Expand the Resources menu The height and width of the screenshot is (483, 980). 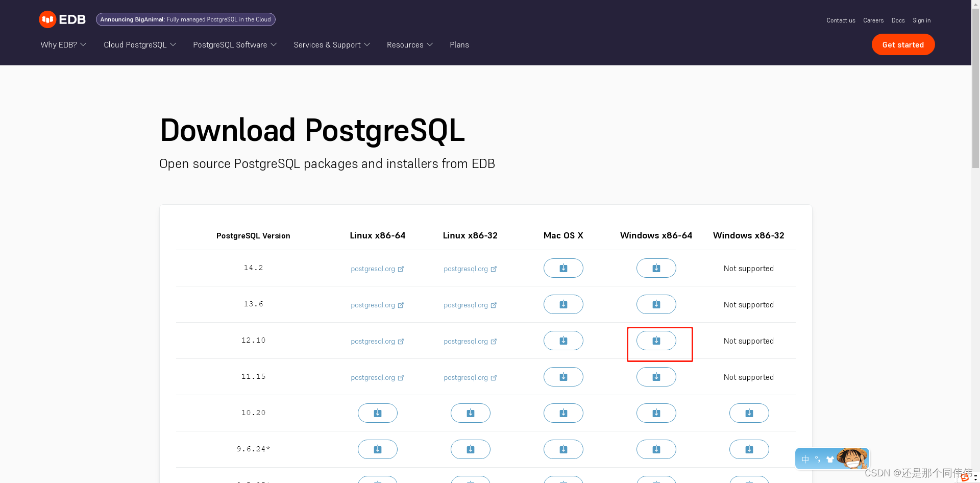click(x=410, y=45)
